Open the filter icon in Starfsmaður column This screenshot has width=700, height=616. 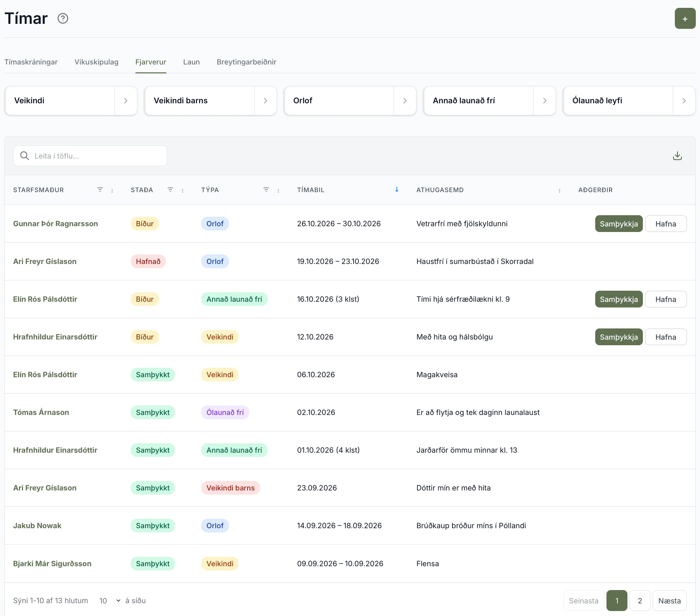click(100, 190)
